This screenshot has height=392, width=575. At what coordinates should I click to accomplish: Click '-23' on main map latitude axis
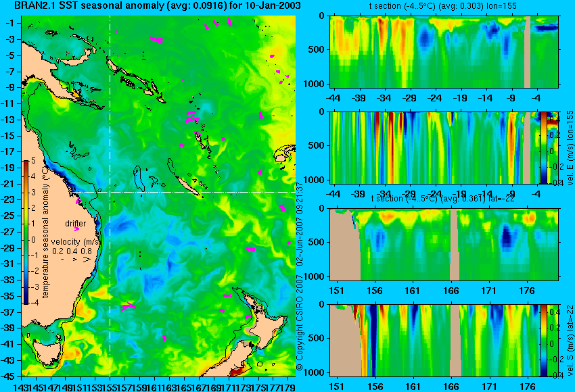8,199
